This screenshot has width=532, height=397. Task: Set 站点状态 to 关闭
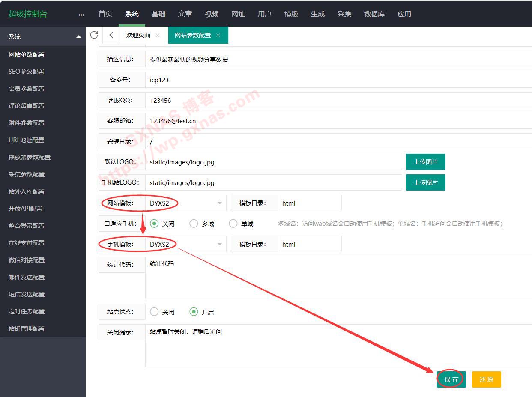point(155,312)
